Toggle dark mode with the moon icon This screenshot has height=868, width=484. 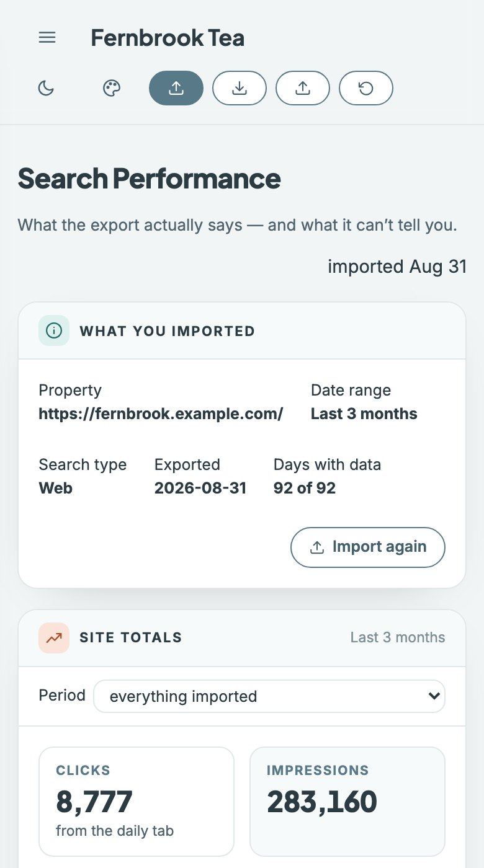coord(47,89)
